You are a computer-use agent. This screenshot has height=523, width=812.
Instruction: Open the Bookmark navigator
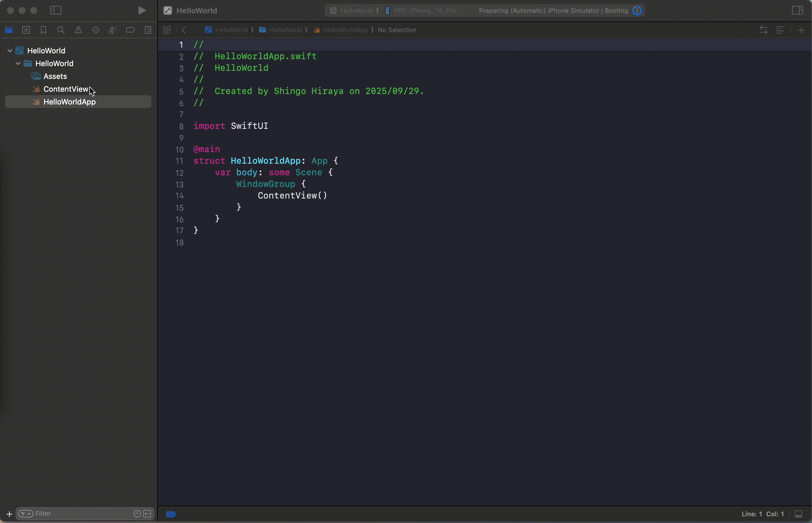click(x=44, y=30)
